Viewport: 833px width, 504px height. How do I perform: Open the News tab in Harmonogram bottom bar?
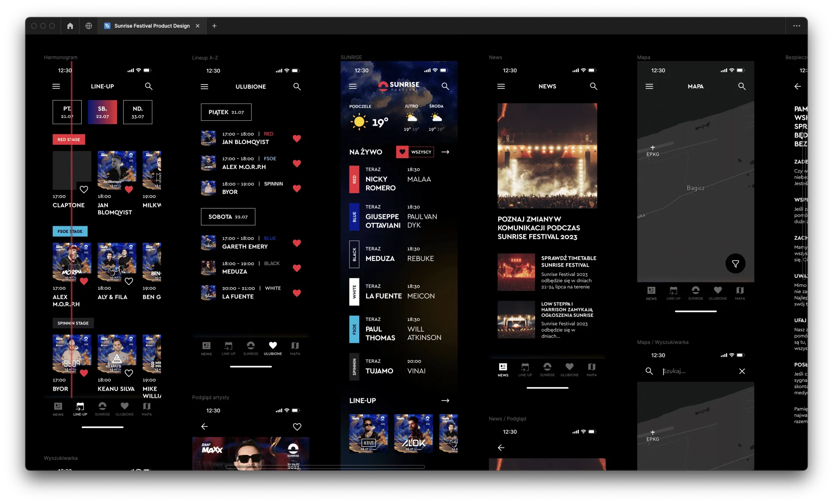(58, 409)
